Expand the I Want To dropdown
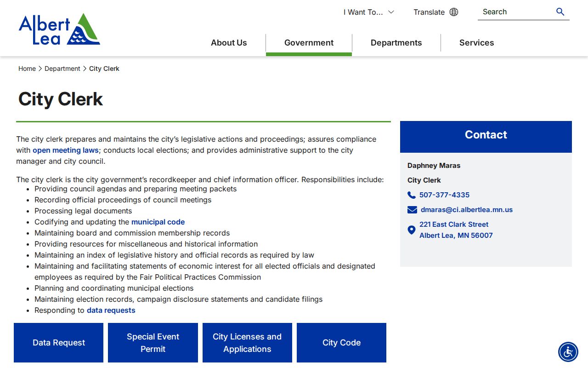This screenshot has height=368, width=588. point(368,12)
